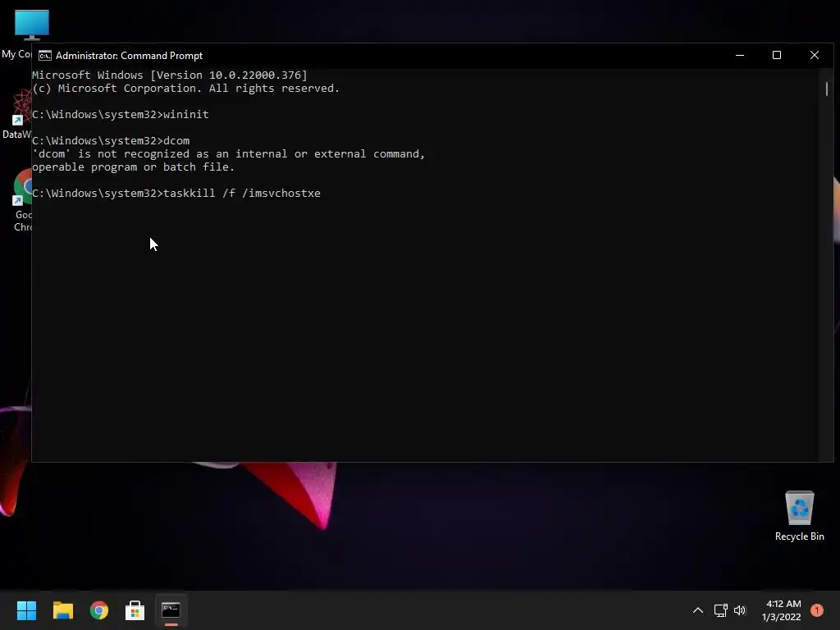Minimize the Command Prompt window

[740, 55]
